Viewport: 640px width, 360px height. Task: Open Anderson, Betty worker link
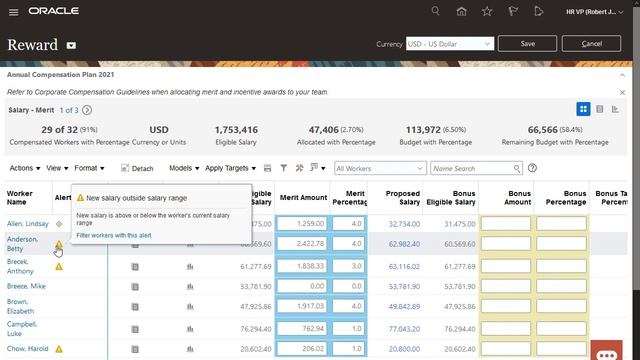tap(22, 244)
